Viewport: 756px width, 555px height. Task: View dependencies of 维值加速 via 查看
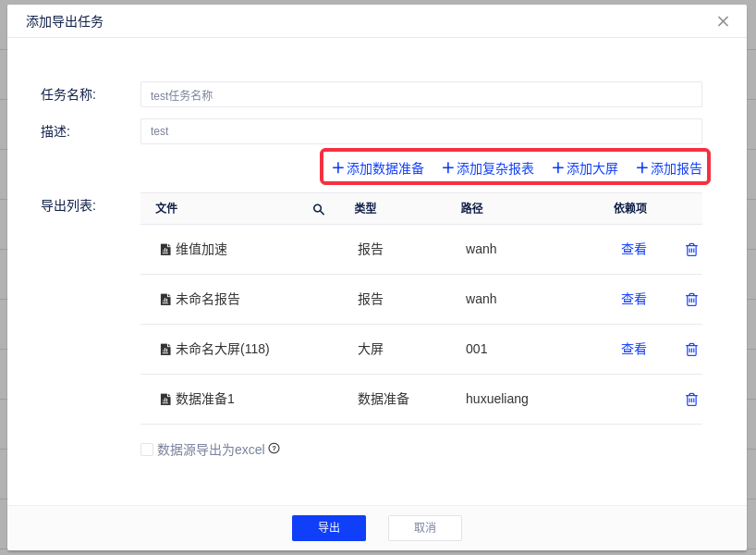(634, 250)
